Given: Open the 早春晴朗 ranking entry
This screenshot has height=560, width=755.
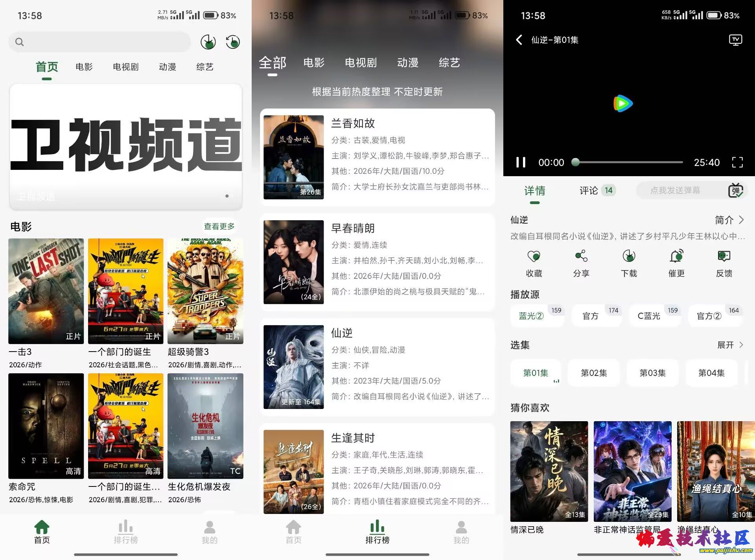Looking at the screenshot, I should click(x=377, y=262).
